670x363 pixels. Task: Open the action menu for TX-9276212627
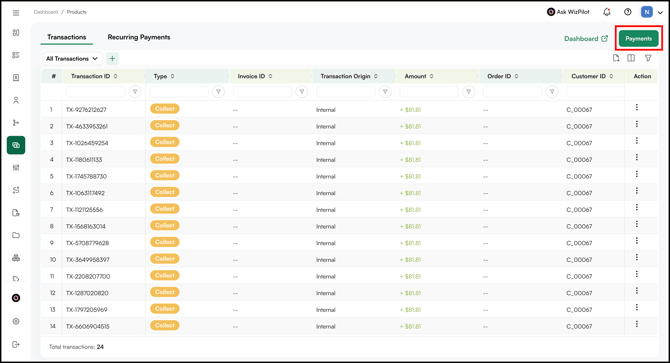(x=637, y=107)
